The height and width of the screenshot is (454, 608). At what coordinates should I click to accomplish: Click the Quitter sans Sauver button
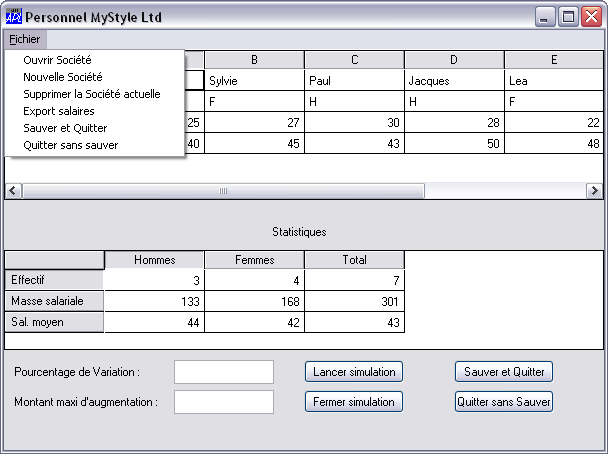tap(504, 402)
